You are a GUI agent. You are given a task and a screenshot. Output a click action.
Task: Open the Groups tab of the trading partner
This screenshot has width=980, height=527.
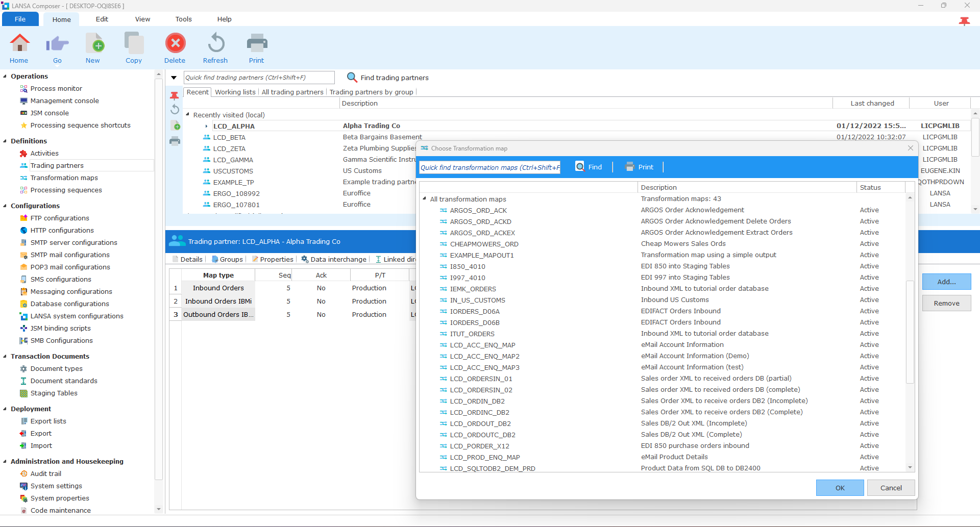tap(227, 259)
